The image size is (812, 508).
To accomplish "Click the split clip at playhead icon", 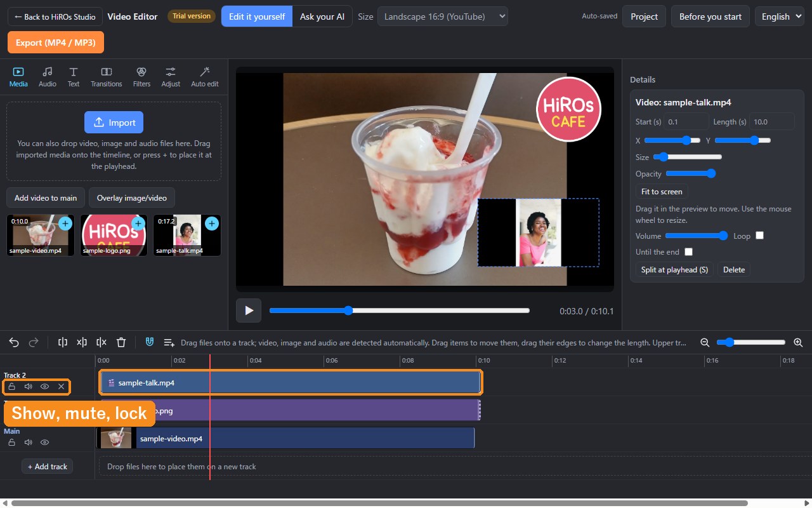I will 63,342.
